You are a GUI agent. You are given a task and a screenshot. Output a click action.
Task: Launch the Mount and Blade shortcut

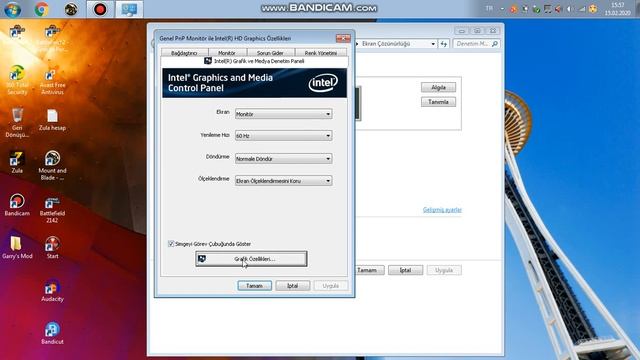pyautogui.click(x=52, y=166)
